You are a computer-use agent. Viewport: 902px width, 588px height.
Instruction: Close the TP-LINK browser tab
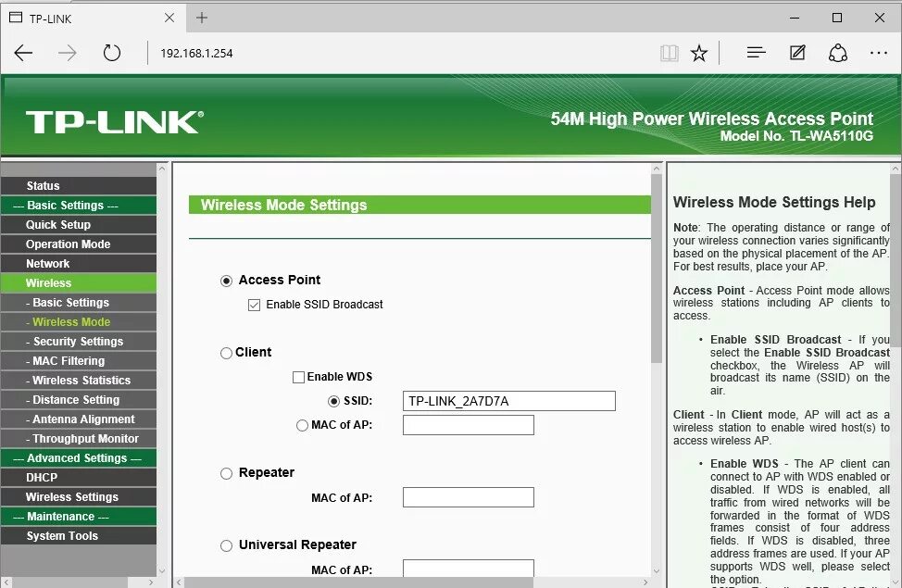169,18
